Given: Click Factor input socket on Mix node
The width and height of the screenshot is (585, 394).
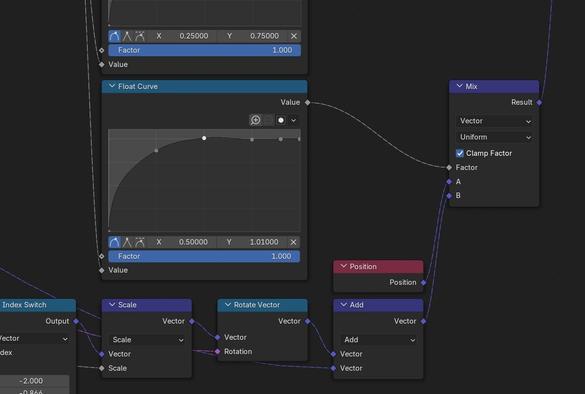Looking at the screenshot, I should coord(449,168).
